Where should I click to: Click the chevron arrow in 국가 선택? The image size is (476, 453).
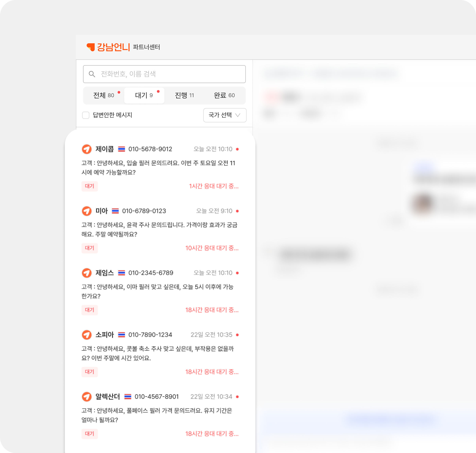click(x=238, y=115)
